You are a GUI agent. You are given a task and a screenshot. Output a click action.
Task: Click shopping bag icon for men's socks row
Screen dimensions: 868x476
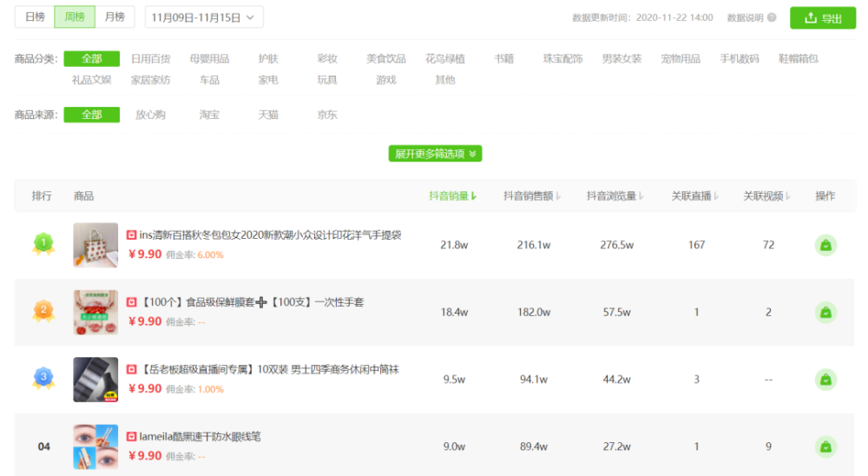[825, 380]
